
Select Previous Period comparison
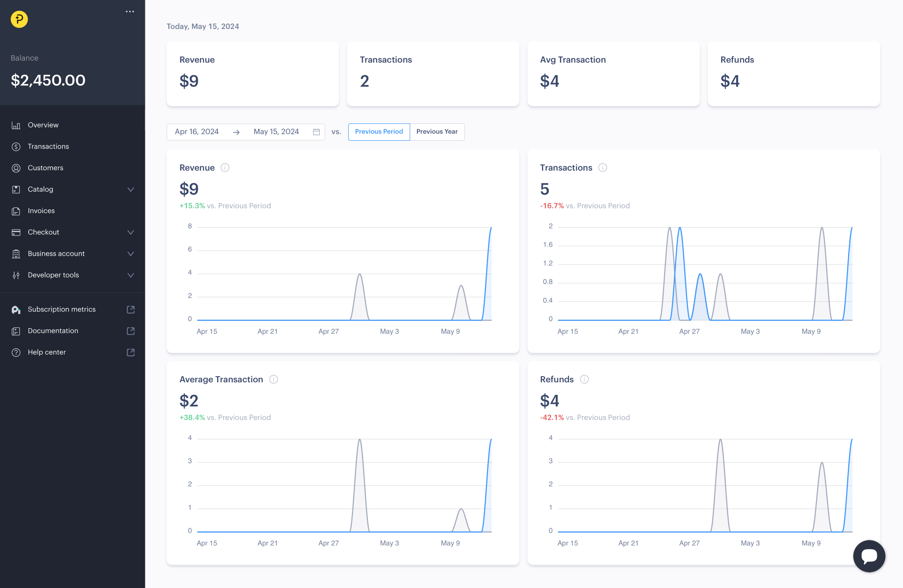(x=379, y=132)
